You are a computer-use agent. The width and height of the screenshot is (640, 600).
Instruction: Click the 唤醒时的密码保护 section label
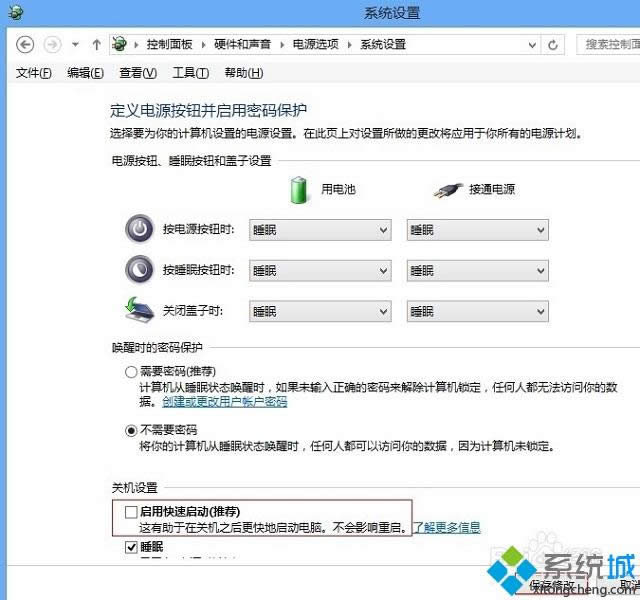coord(157,347)
